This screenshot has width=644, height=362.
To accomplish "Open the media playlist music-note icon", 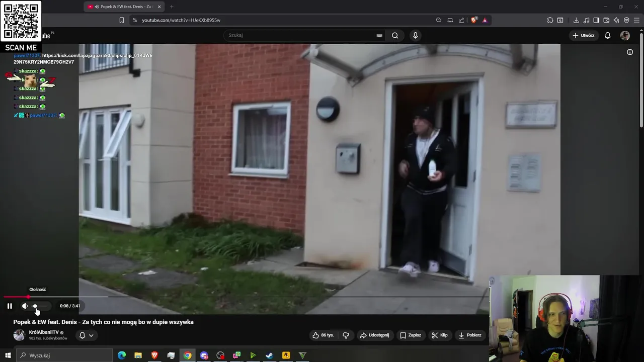I will pyautogui.click(x=586, y=20).
